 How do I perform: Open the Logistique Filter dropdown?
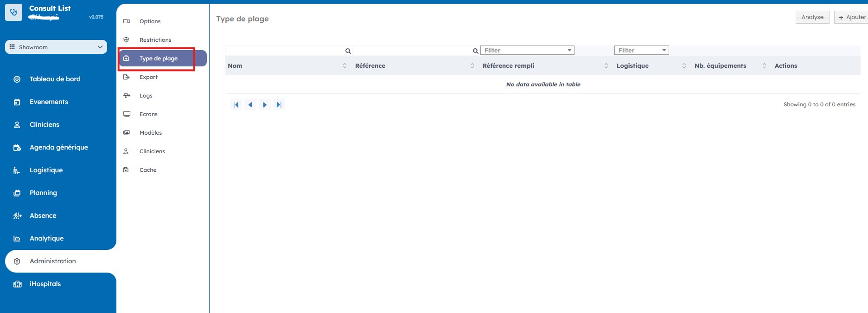click(641, 50)
